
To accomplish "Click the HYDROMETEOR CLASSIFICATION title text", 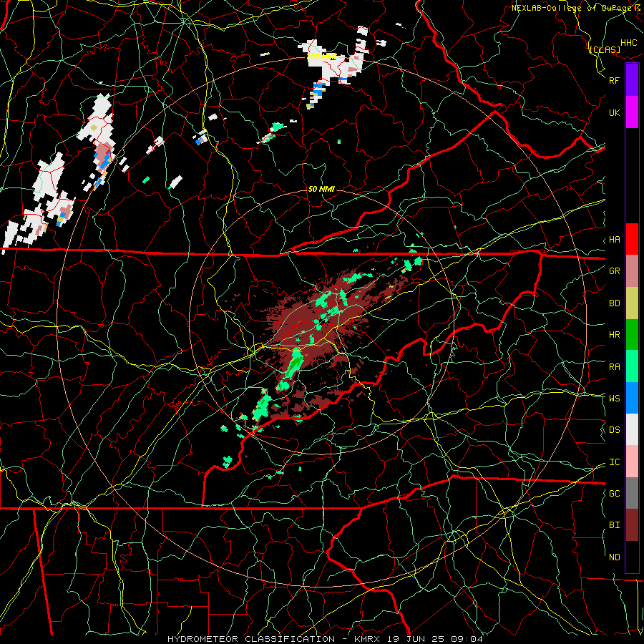I will (x=251, y=639).
